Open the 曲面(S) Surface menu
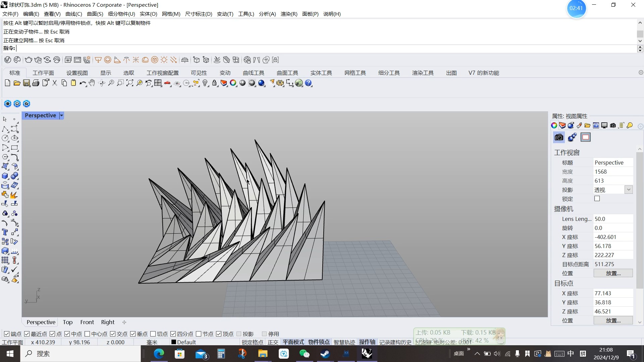The image size is (644, 362). pyautogui.click(x=94, y=14)
